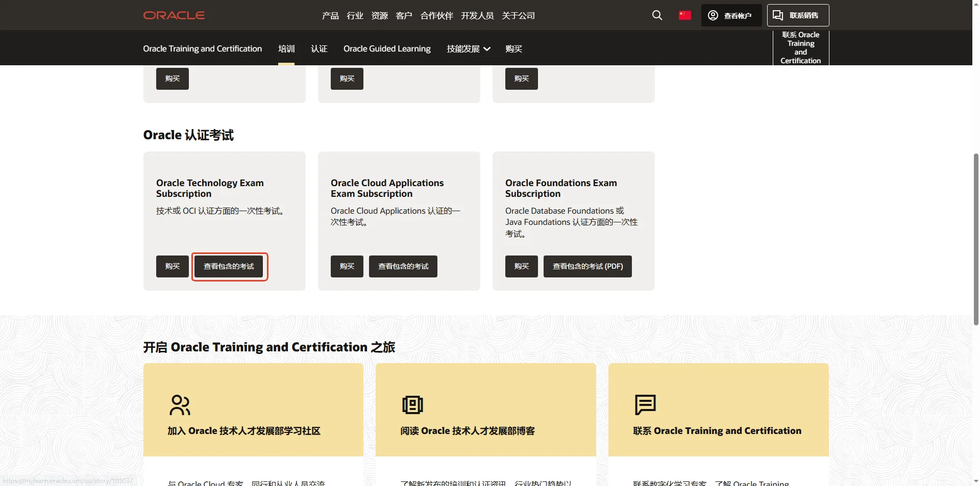Click Oracle Technology Exam Subscription title

pos(210,188)
